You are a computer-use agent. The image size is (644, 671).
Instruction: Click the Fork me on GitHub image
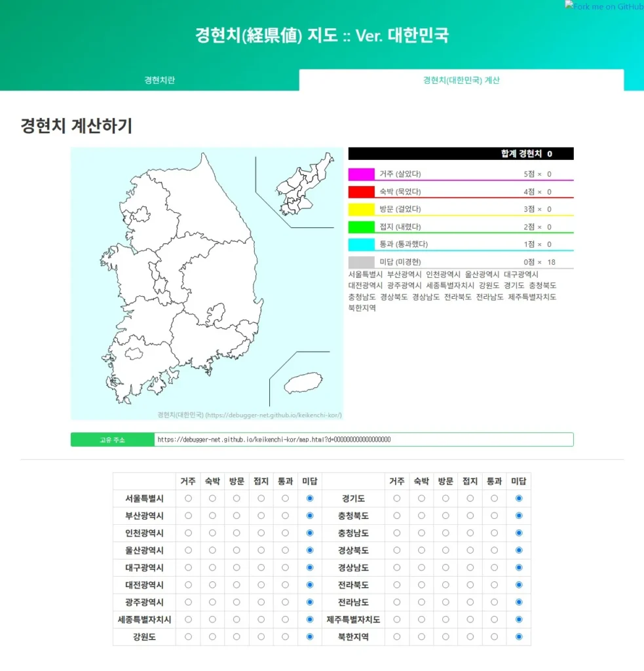(604, 6)
